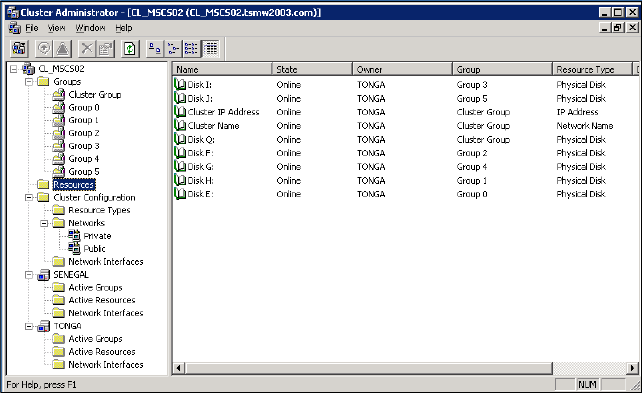642x393 pixels.
Task: Collapse the TONGA tree node
Action: point(29,326)
